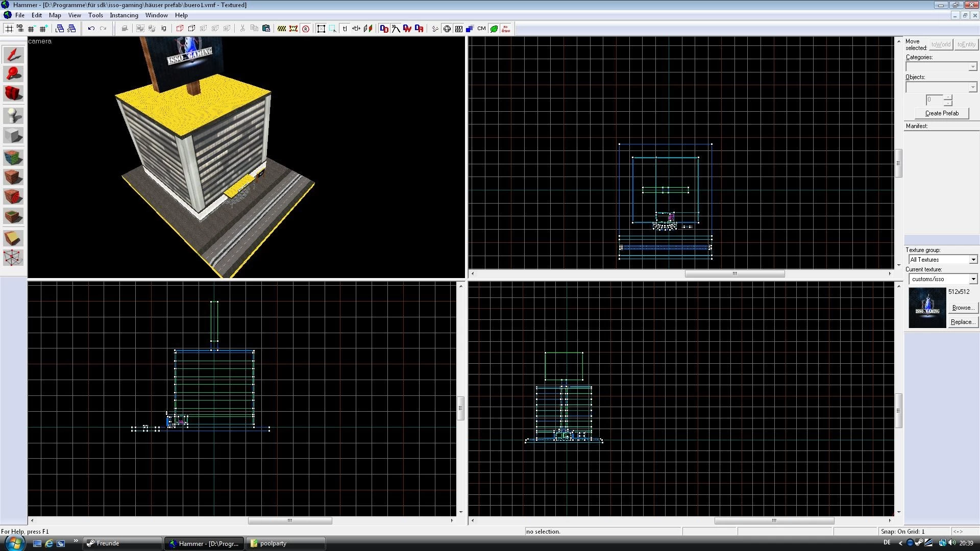
Task: Select the Magnify tool
Action: [x=13, y=74]
